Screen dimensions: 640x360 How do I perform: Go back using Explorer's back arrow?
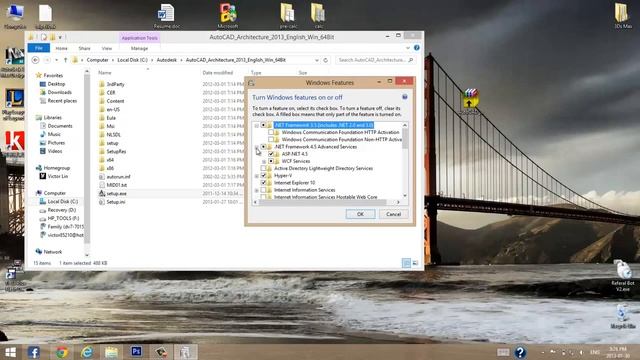(36, 60)
